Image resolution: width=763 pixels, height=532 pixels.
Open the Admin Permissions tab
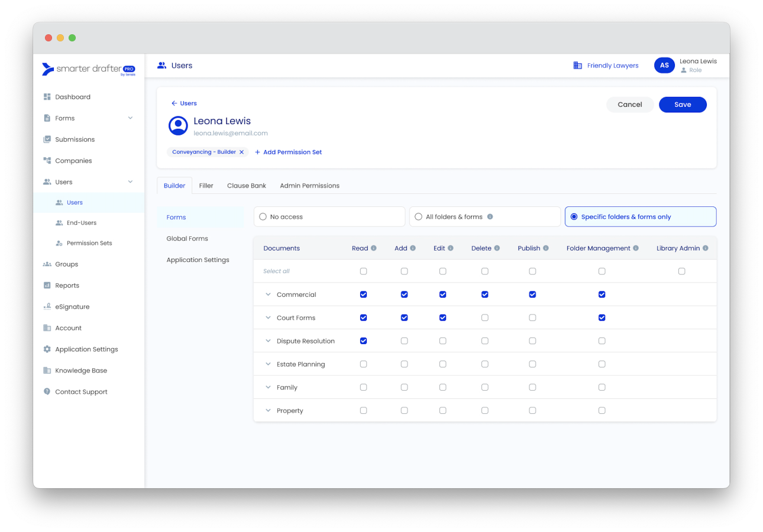(309, 185)
